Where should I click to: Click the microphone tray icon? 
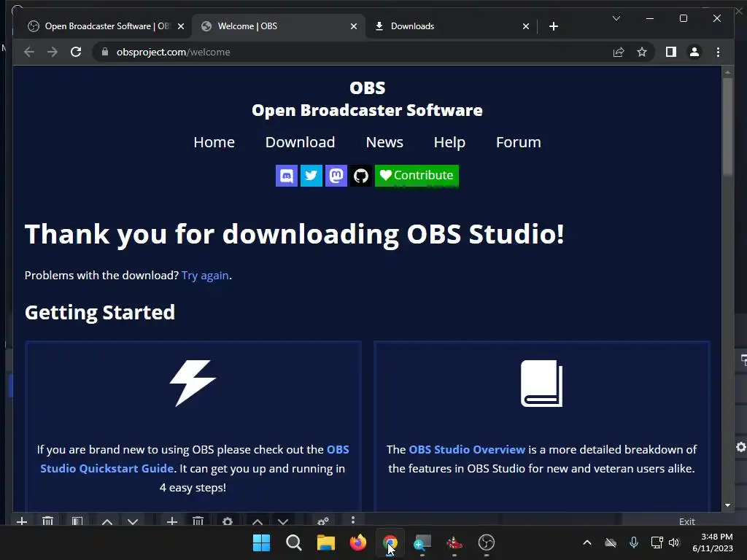(x=634, y=542)
